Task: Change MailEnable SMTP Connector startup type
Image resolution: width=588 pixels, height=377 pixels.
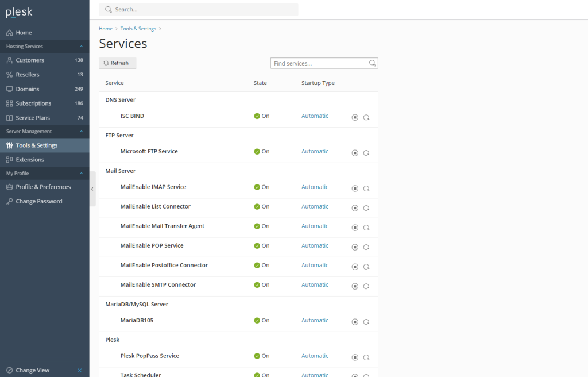Action: click(315, 284)
